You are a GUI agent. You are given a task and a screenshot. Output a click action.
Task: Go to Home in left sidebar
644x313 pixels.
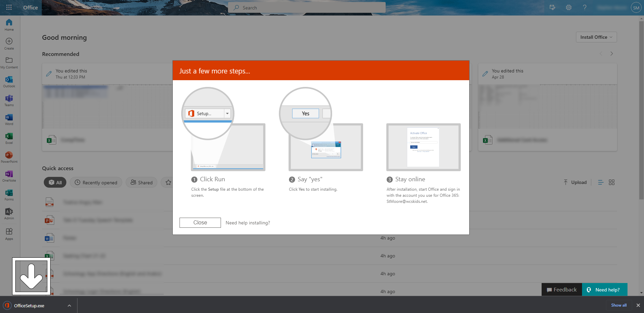9,25
